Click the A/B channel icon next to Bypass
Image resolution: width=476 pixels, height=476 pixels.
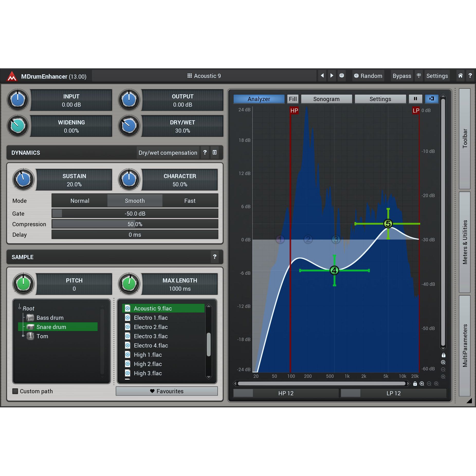pos(419,76)
